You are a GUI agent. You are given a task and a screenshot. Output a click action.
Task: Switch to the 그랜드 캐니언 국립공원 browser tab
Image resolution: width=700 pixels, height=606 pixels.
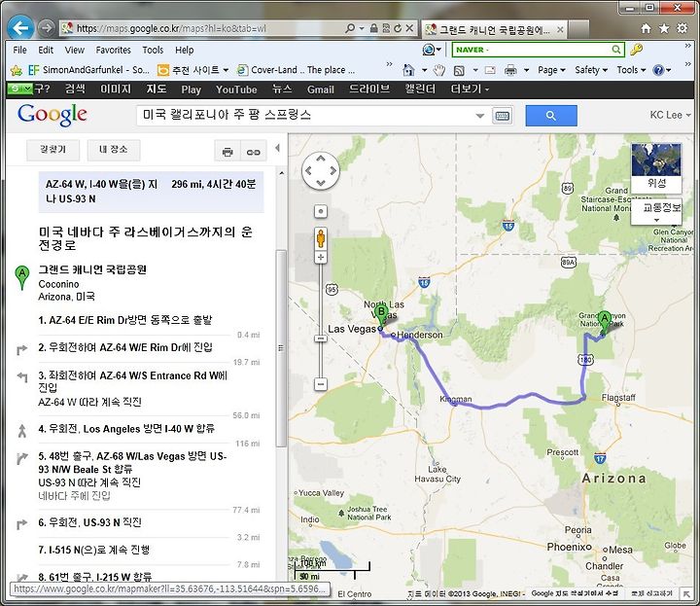(x=495, y=30)
